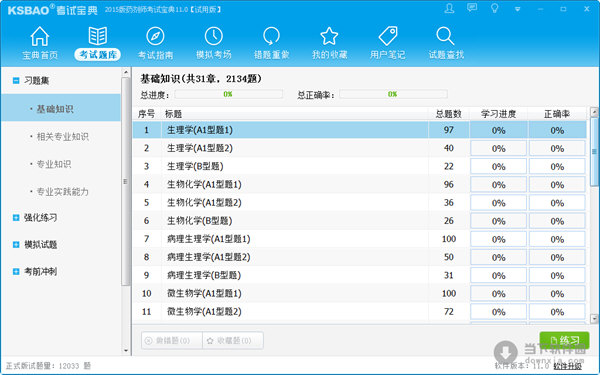The image size is (600, 375).
Task: Select row 生理学(B型题)
Action: coord(359,166)
